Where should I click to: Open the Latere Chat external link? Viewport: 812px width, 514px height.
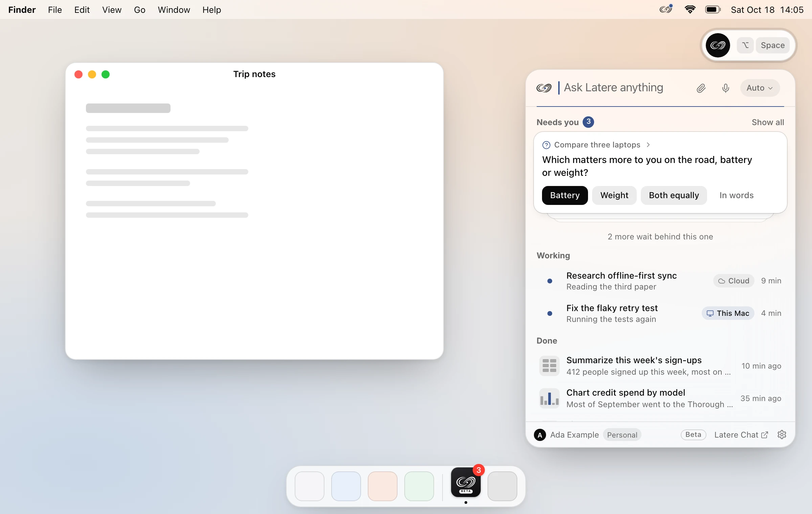741,435
